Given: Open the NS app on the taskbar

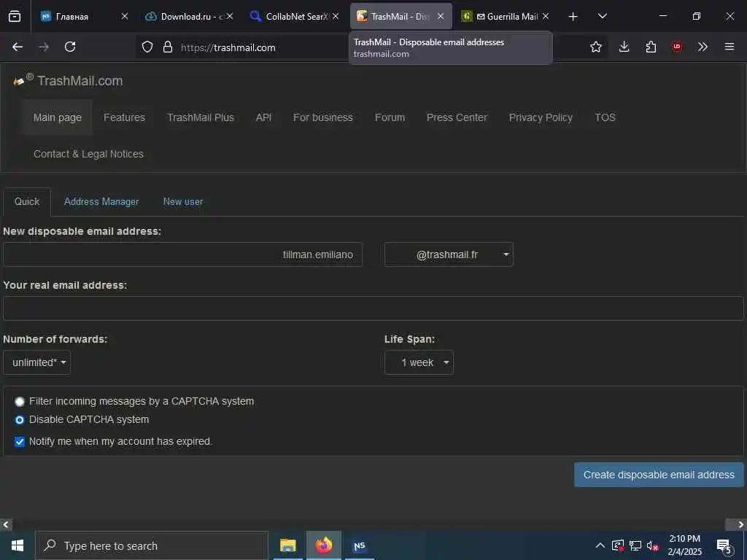Looking at the screenshot, I should pyautogui.click(x=359, y=545).
